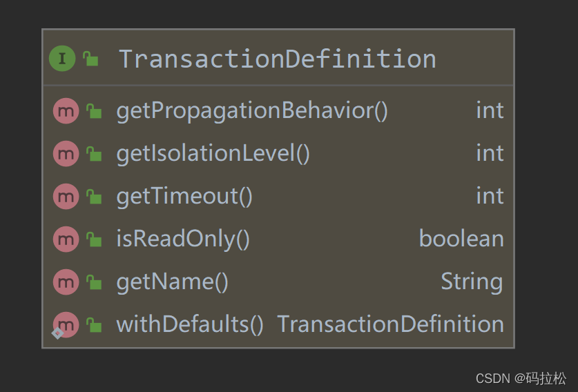Click the boolean return type of isReadOnly
578x392 pixels.
(461, 239)
